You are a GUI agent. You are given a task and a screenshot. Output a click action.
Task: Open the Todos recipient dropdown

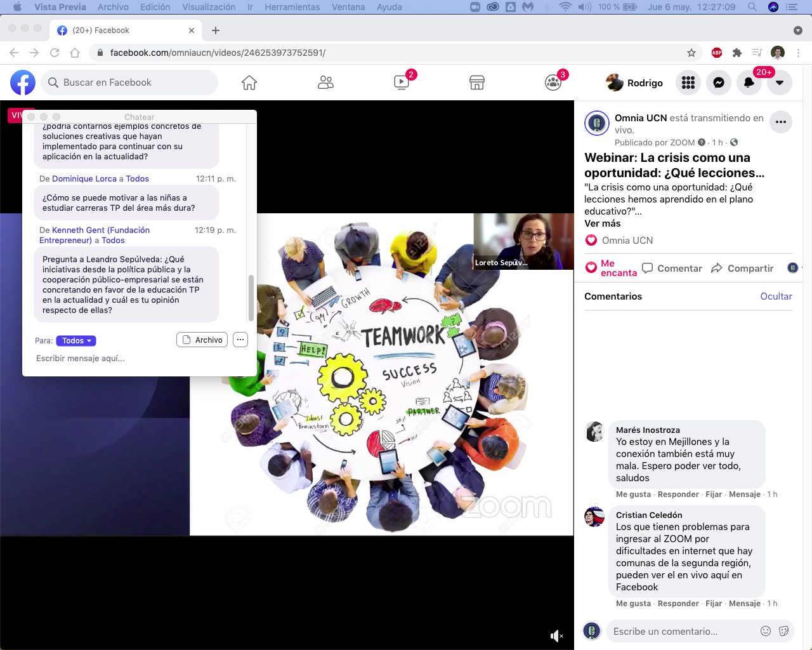click(x=76, y=341)
